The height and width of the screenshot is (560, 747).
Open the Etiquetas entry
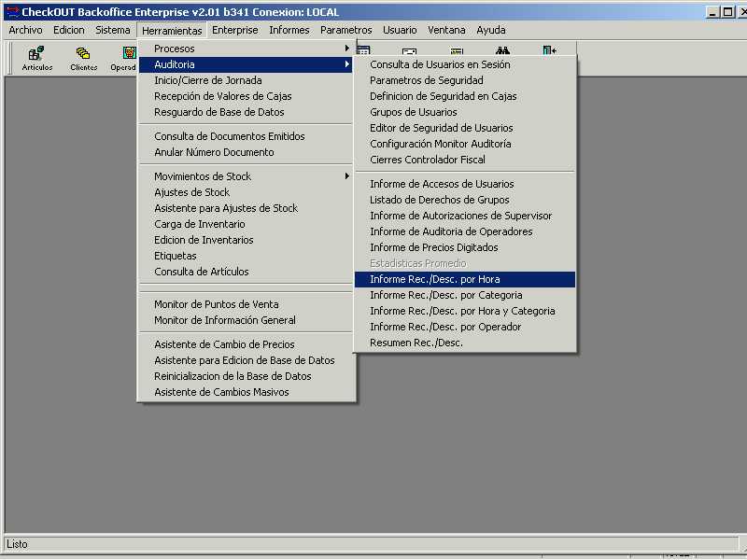[246, 256]
